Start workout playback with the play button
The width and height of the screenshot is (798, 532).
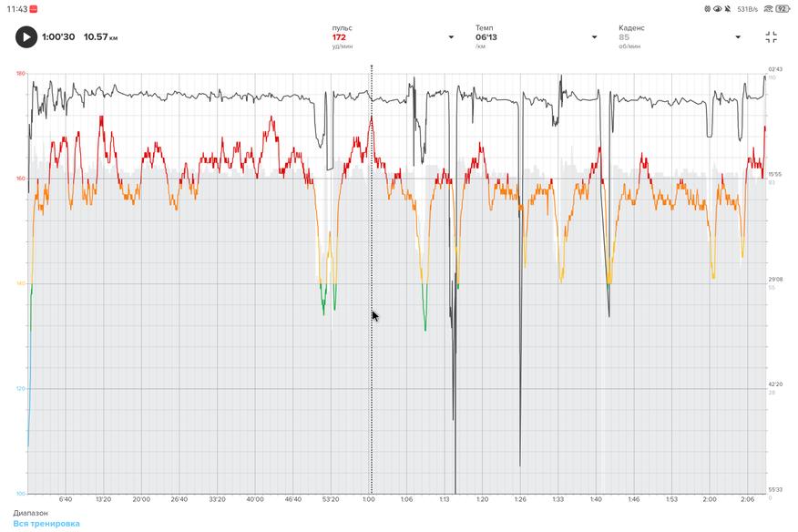click(x=26, y=37)
